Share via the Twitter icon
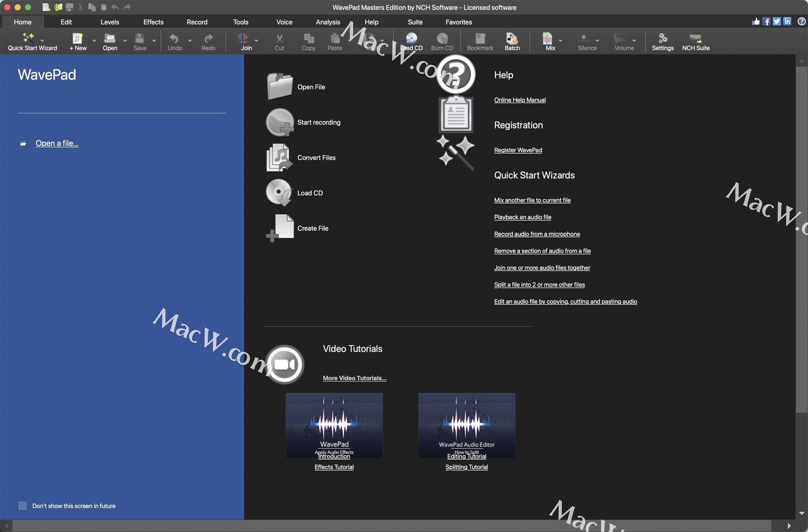Screen dimensions: 808x532 pyautogui.click(x=777, y=21)
